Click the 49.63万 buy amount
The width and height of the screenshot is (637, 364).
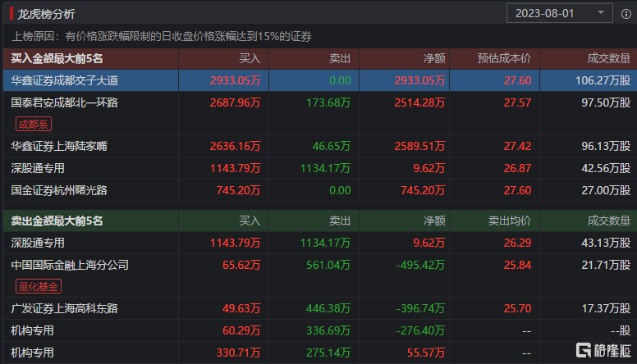point(241,308)
